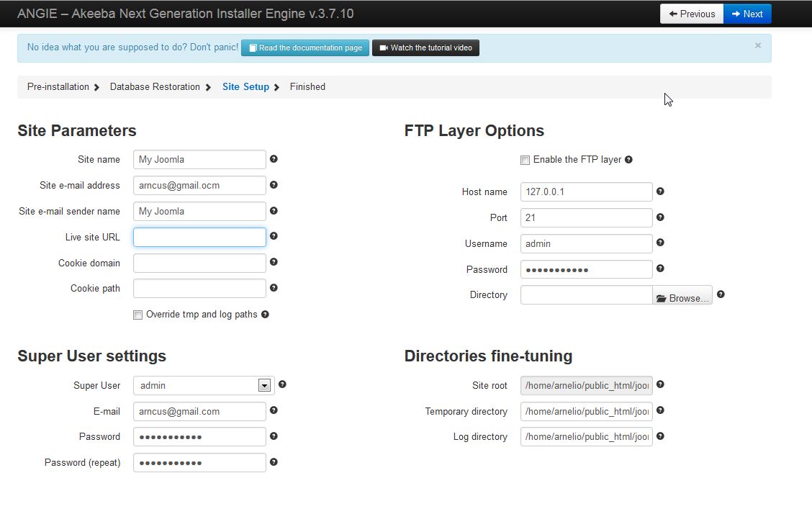The height and width of the screenshot is (509, 812).
Task: Open Watch the tutorial video
Action: tap(425, 48)
